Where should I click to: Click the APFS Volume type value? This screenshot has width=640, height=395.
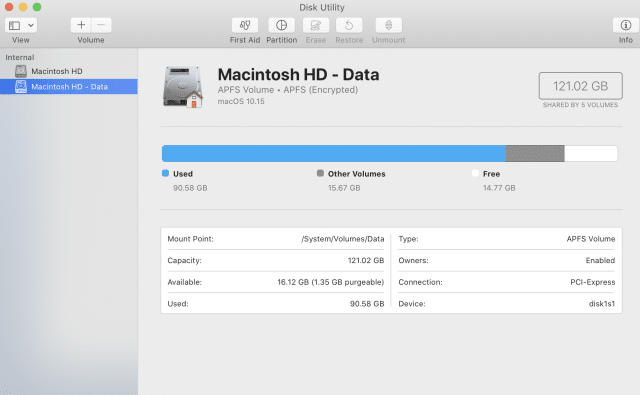click(x=591, y=239)
